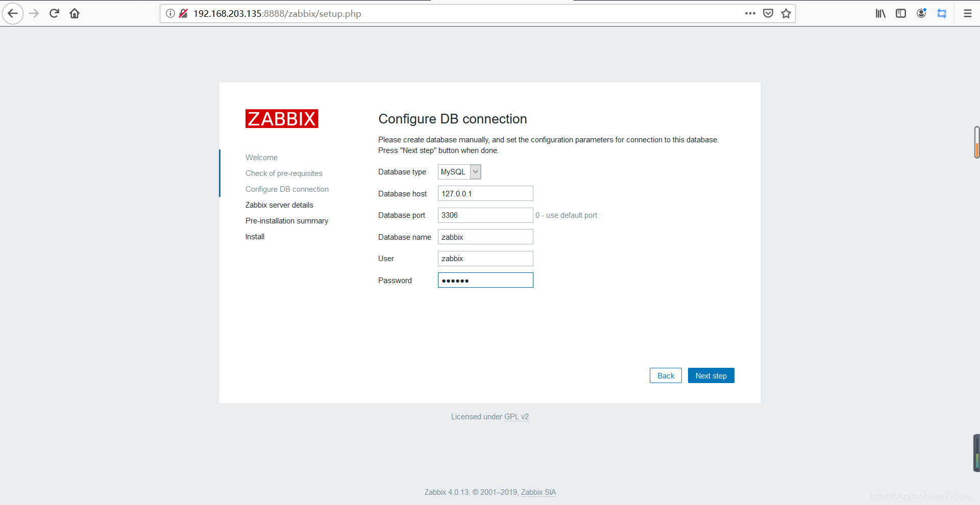The height and width of the screenshot is (505, 980).
Task: Select Configure DB connection step
Action: pyautogui.click(x=287, y=189)
